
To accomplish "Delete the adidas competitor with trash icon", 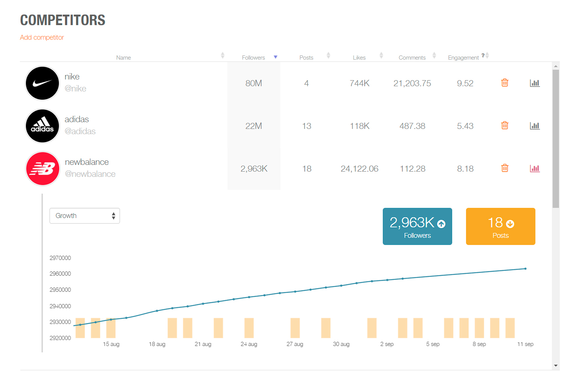I will 505,126.
